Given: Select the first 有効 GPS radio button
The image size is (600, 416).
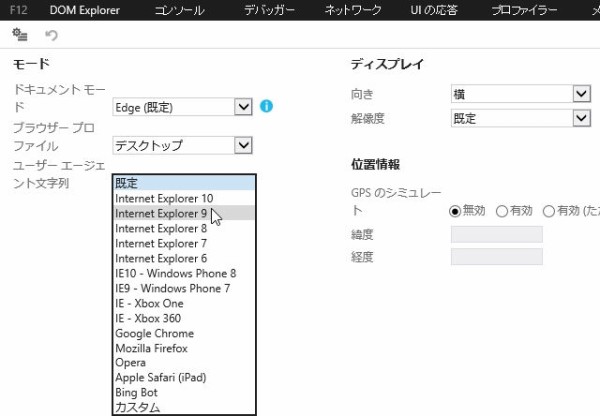Looking at the screenshot, I should 502,211.
